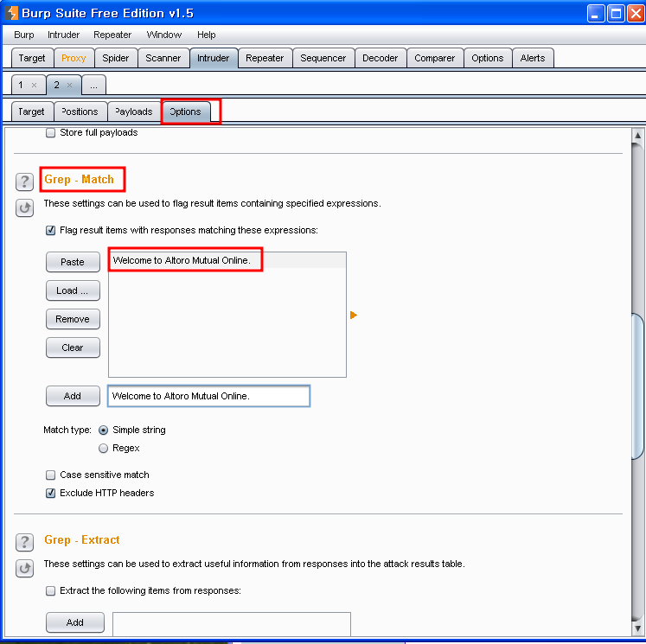The width and height of the screenshot is (646, 644).
Task: Switch to the Proxy tab
Action: tap(74, 58)
